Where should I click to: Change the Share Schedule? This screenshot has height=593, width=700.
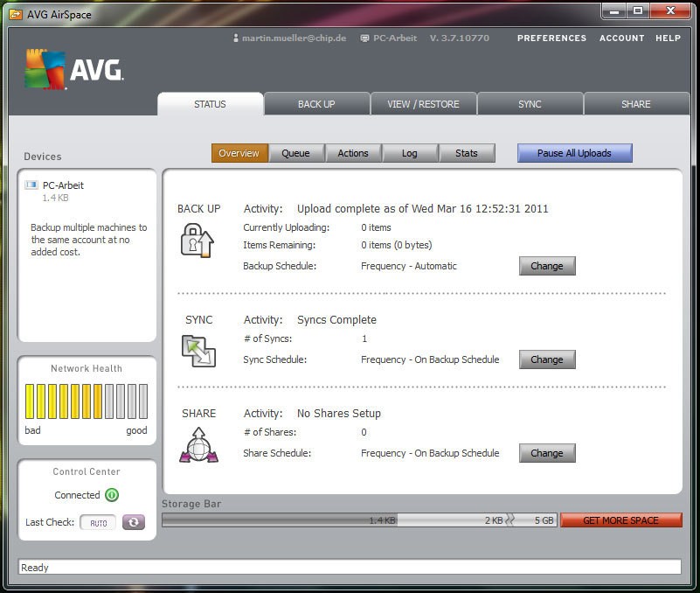[x=547, y=453]
